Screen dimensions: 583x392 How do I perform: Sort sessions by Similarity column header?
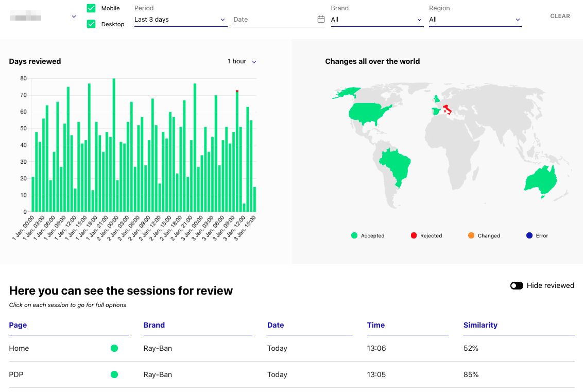coord(480,325)
